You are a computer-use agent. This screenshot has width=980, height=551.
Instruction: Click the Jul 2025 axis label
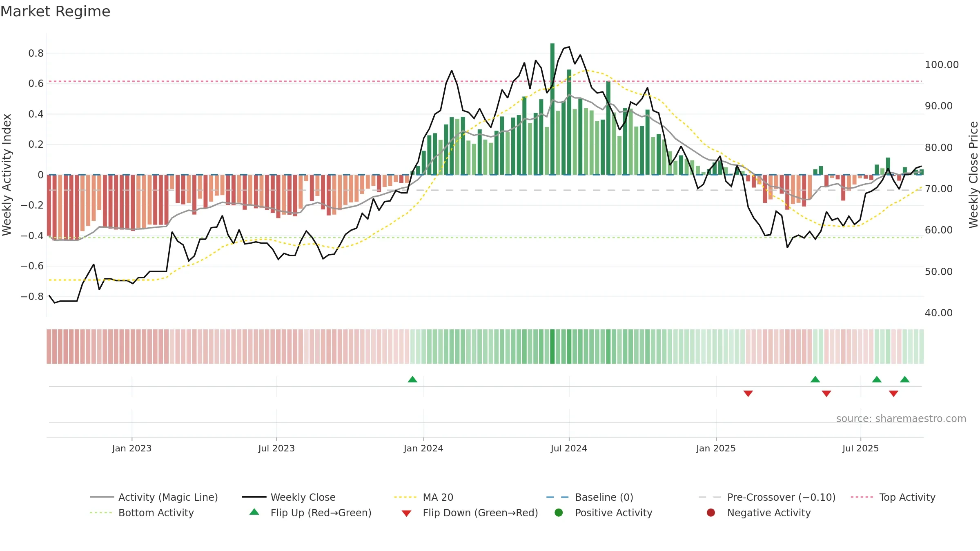coord(860,449)
